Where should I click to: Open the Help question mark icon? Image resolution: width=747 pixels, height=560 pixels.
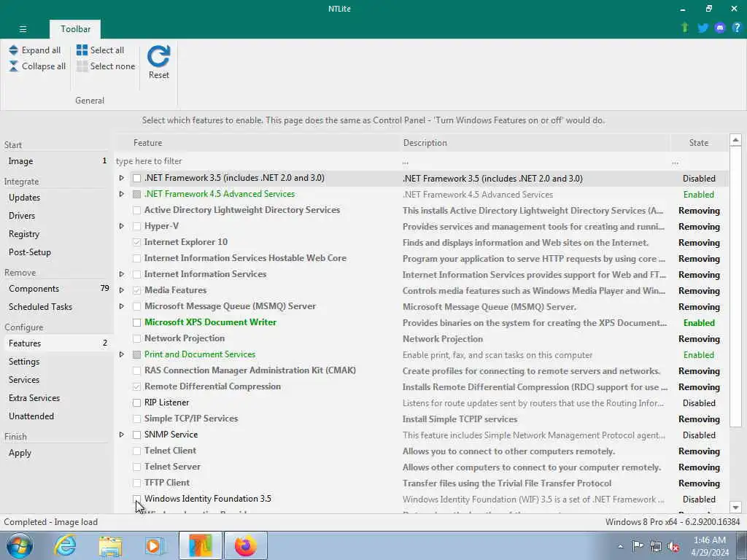[x=737, y=28]
